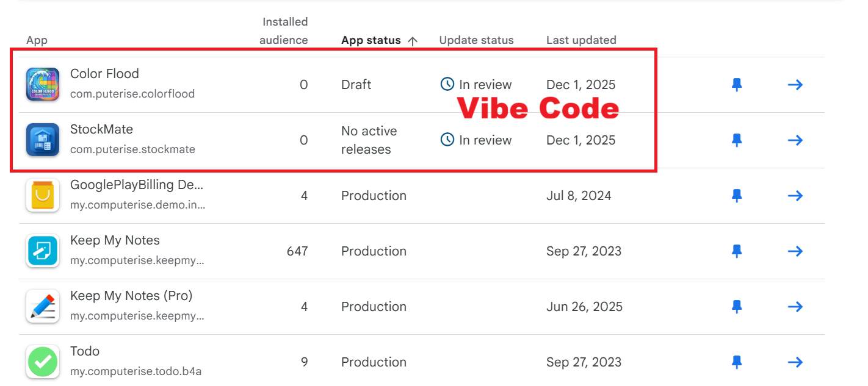
Task: Click the Keep My Notes (Pro) icon
Action: [43, 306]
